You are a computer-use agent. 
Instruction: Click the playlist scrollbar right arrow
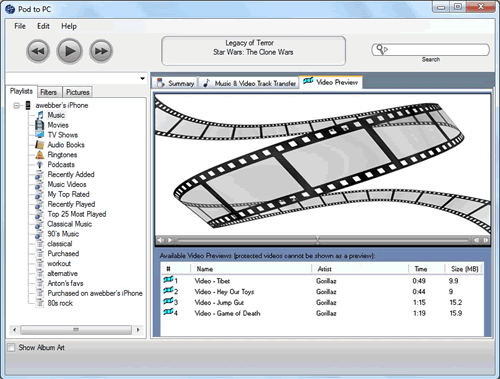point(138,330)
